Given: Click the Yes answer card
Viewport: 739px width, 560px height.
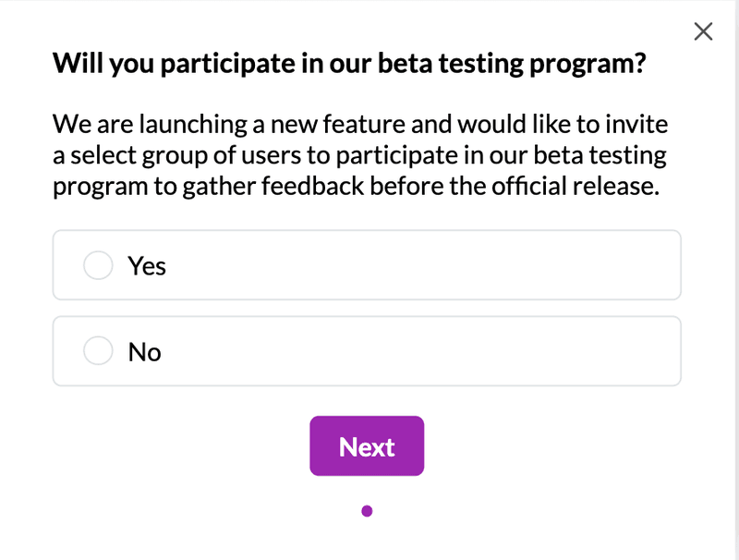Looking at the screenshot, I should [x=367, y=265].
